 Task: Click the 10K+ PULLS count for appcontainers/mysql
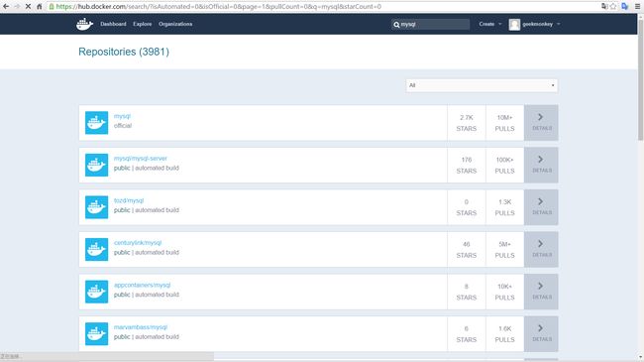tap(504, 292)
